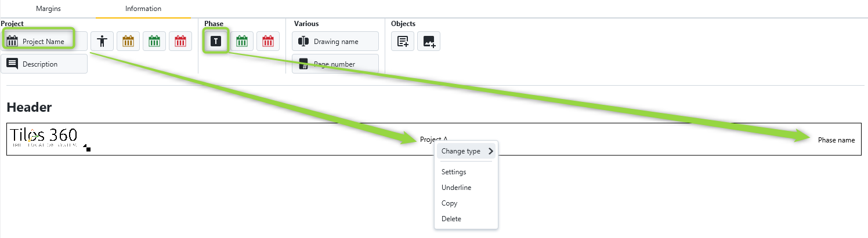Click the brown calendar icon in Project group

click(x=128, y=41)
